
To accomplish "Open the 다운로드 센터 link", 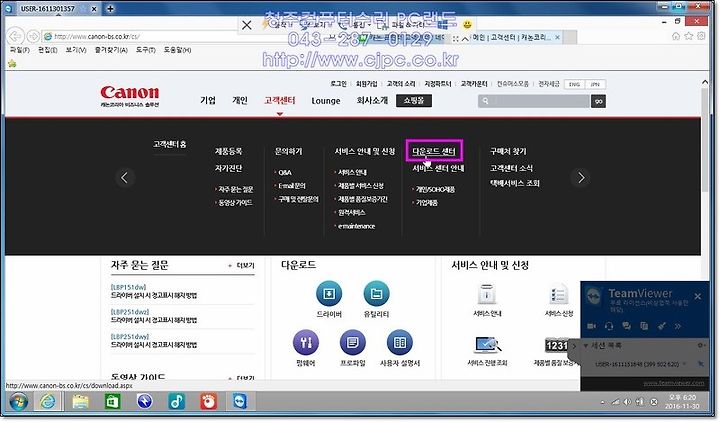I will [434, 151].
